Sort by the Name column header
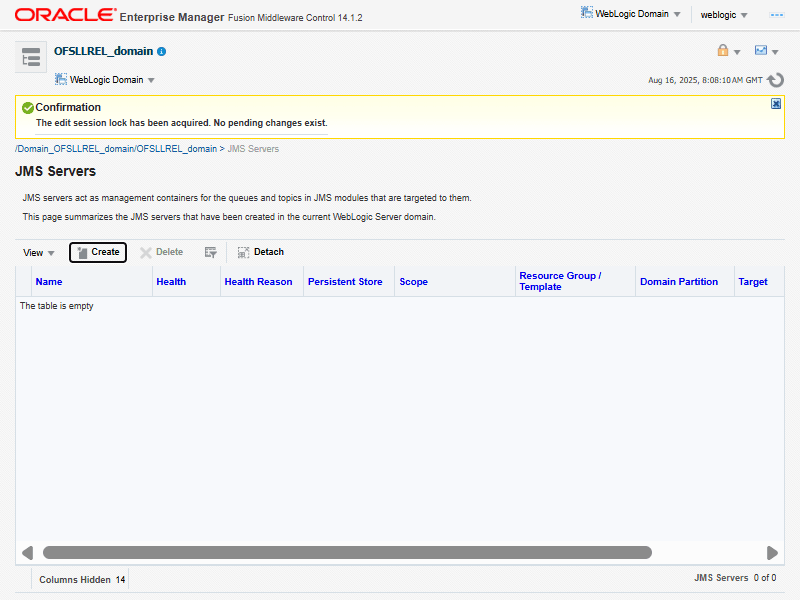This screenshot has width=800, height=600. [49, 282]
